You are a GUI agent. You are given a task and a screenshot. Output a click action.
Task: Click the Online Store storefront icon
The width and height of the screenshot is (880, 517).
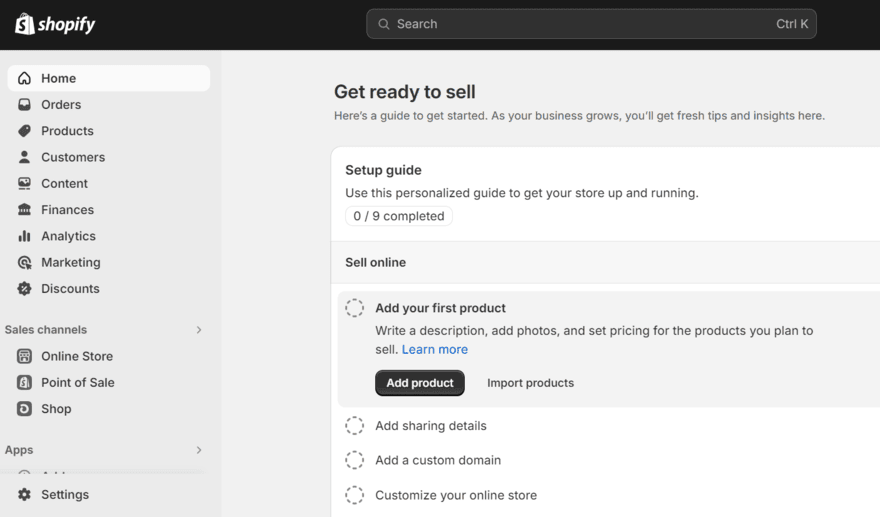tap(24, 356)
